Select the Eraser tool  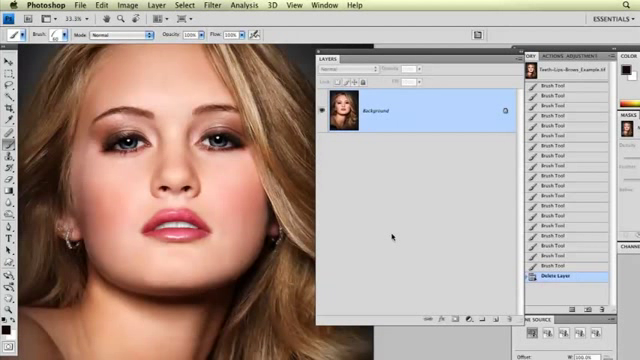pos(8,179)
